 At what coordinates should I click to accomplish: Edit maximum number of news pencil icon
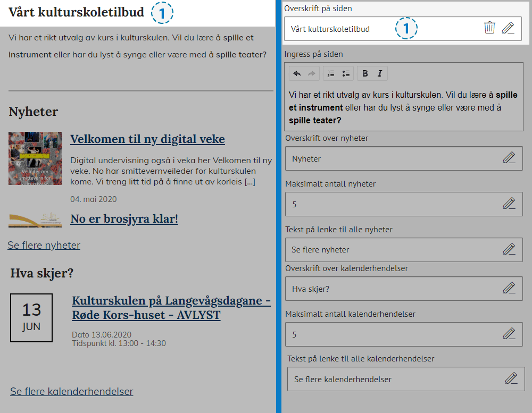[509, 204]
